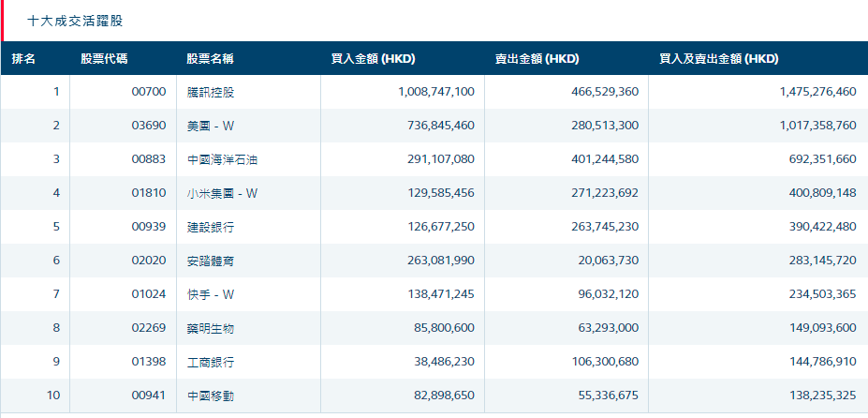
Task: Click the 賣出金額 (HKD) column header
Action: point(537,59)
